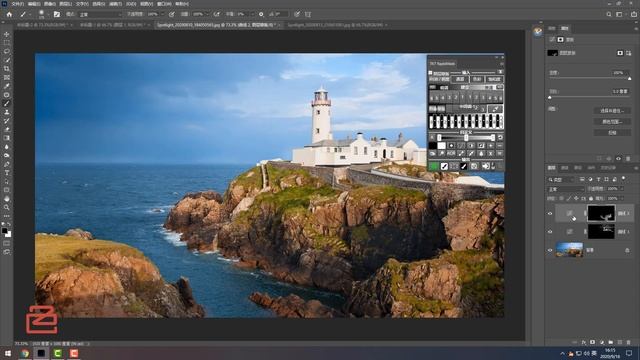The image size is (640, 360).
Task: Tick the checkbox at TK panel top-left
Action: pyautogui.click(x=431, y=73)
